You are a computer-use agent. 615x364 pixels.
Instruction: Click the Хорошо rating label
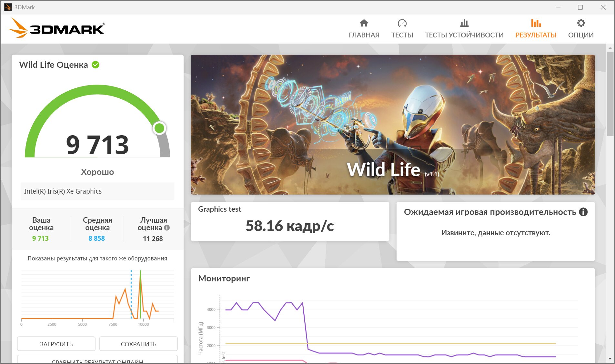click(97, 172)
